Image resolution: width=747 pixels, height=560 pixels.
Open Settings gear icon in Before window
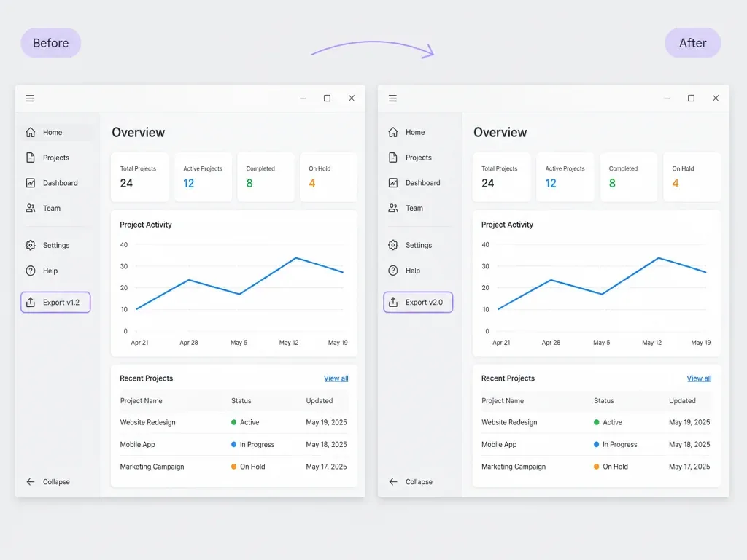coord(31,245)
